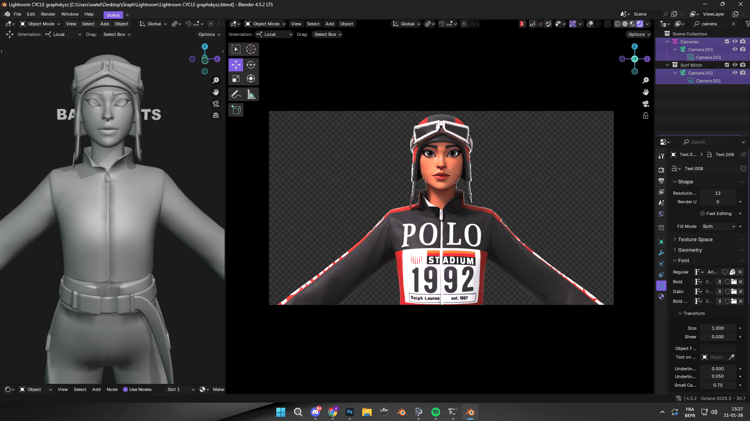Image resolution: width=750 pixels, height=421 pixels.
Task: Open Options dropdown in right viewport
Action: 639,34
